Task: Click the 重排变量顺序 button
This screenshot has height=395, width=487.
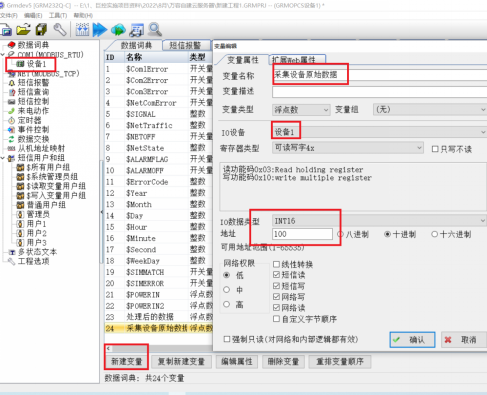Action: [340, 361]
